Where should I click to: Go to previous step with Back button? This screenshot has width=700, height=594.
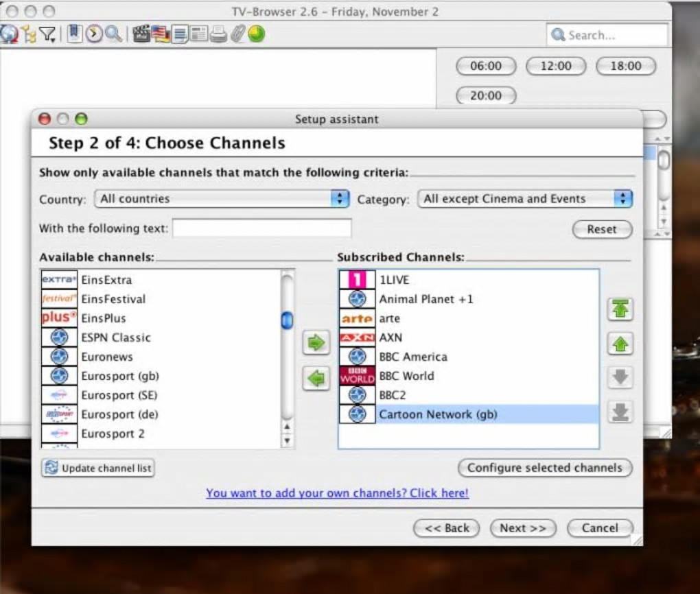447,528
